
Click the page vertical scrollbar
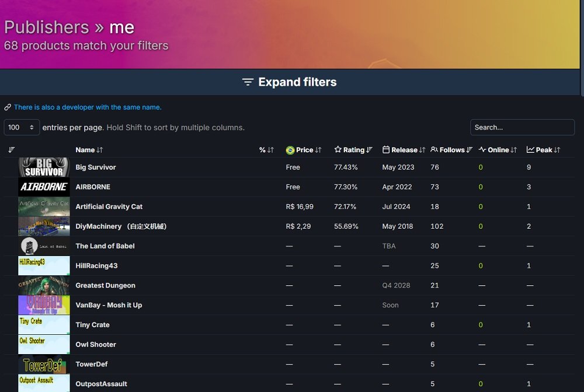pos(582,47)
